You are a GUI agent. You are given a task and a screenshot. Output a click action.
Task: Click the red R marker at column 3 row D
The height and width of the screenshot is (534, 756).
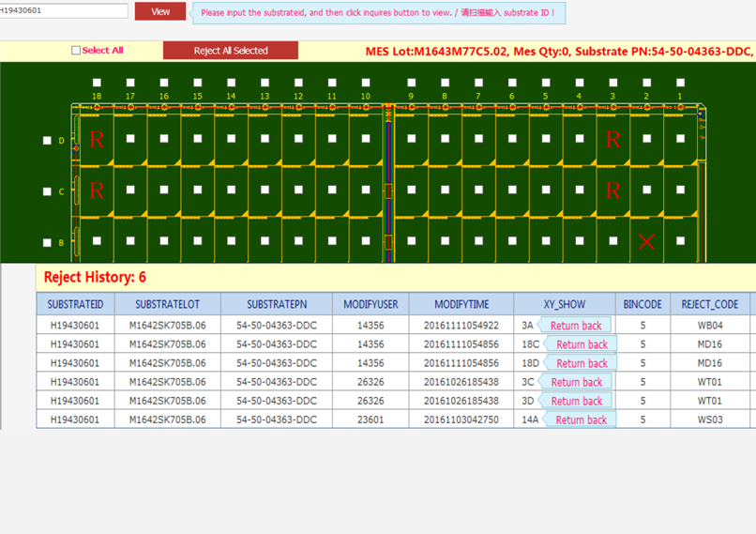613,140
